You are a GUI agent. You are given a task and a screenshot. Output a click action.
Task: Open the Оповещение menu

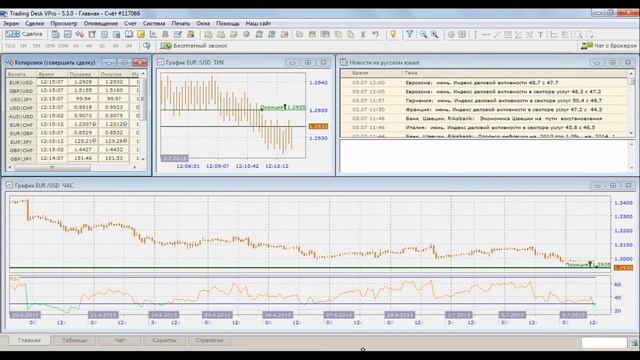(100, 23)
